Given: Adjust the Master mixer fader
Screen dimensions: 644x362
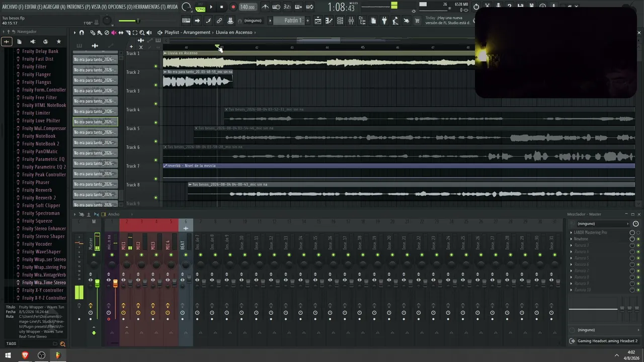Looking at the screenshot, I should tap(97, 284).
